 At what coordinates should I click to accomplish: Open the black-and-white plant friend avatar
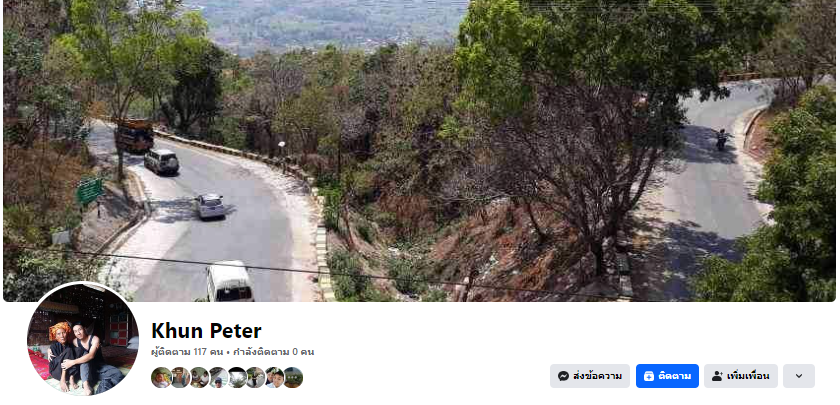237,377
